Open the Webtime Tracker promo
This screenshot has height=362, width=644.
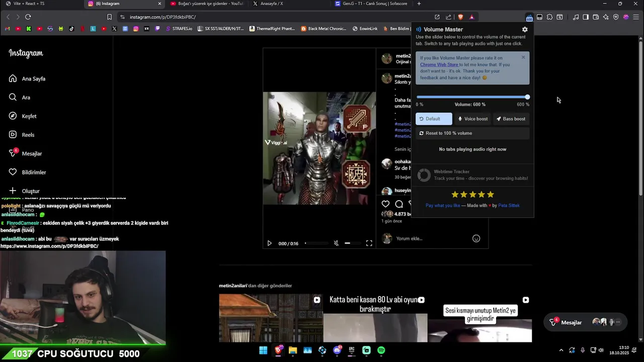pyautogui.click(x=472, y=175)
